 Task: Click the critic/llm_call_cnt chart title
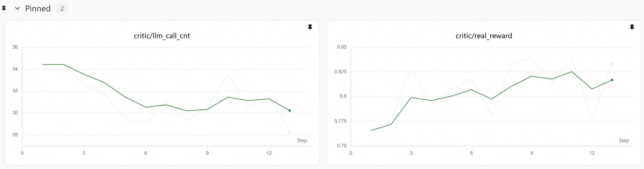[162, 36]
